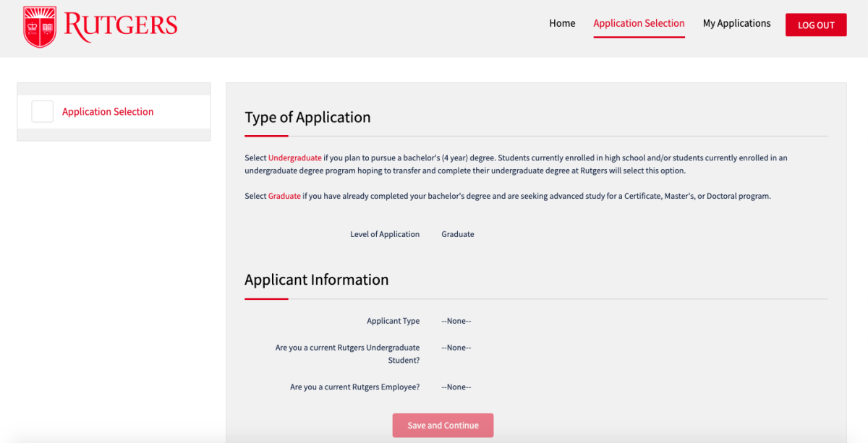Image resolution: width=868 pixels, height=443 pixels.
Task: Log out with the LOG OUT button
Action: coord(816,25)
